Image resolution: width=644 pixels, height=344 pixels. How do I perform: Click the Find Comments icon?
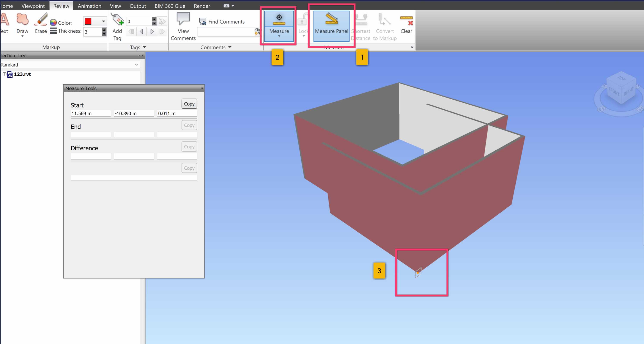[x=203, y=22]
